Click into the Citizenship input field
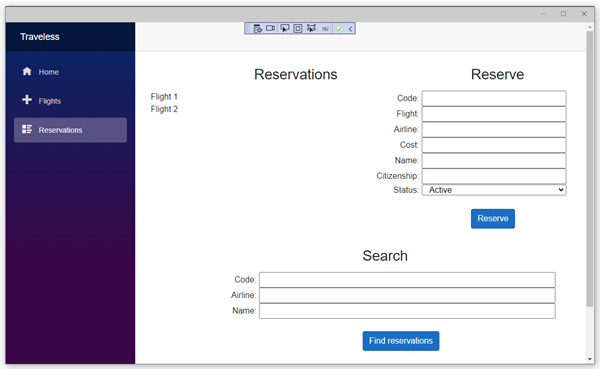600x369 pixels. pos(494,176)
